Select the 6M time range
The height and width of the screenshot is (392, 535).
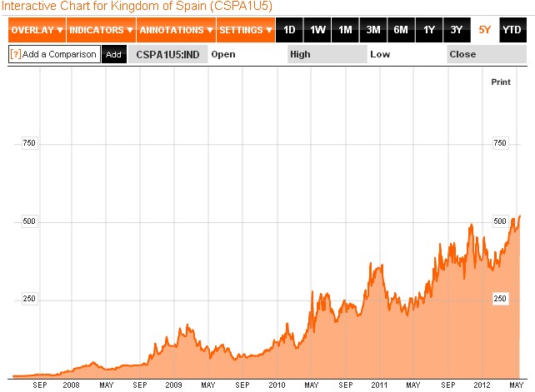[x=401, y=30]
